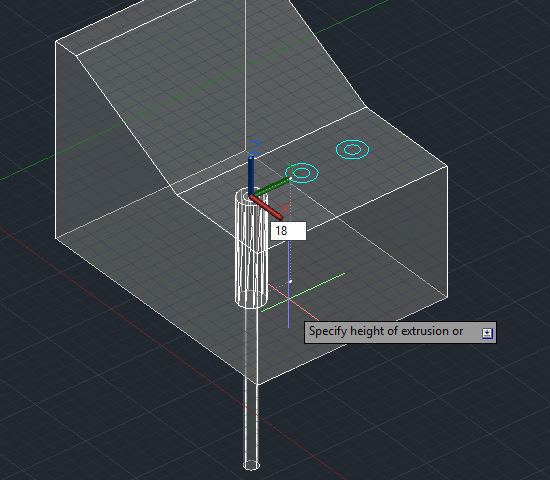The width and height of the screenshot is (550, 480).
Task: Click the UCS icon origin point
Action: click(x=251, y=195)
